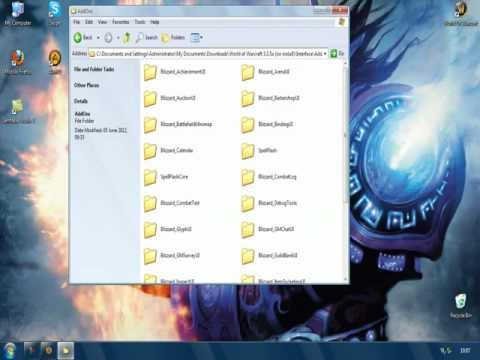Select the World of Warcraft desktop shortcut
480x360 pixels.
point(461,14)
